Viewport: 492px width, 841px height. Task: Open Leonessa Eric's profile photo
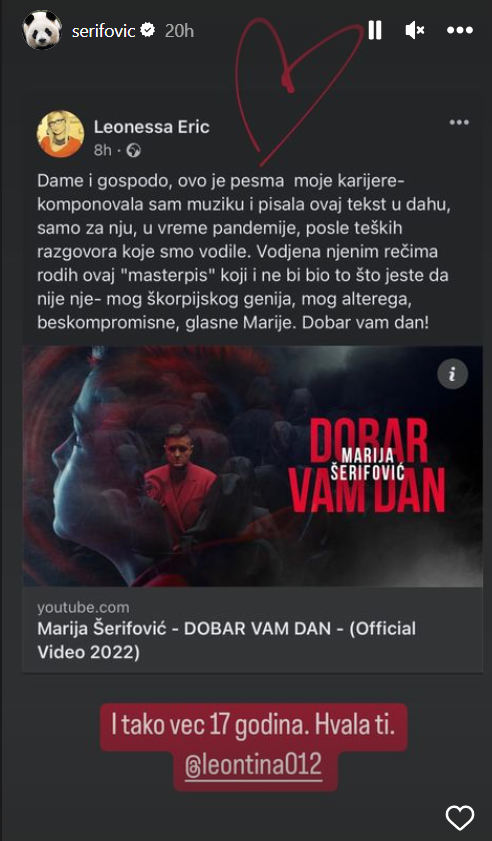(x=60, y=134)
